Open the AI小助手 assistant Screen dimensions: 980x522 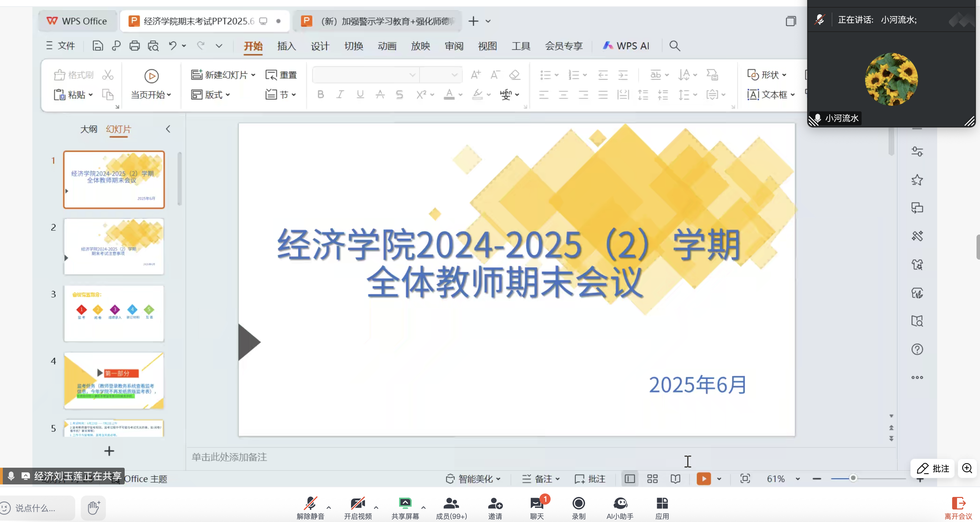coord(620,507)
